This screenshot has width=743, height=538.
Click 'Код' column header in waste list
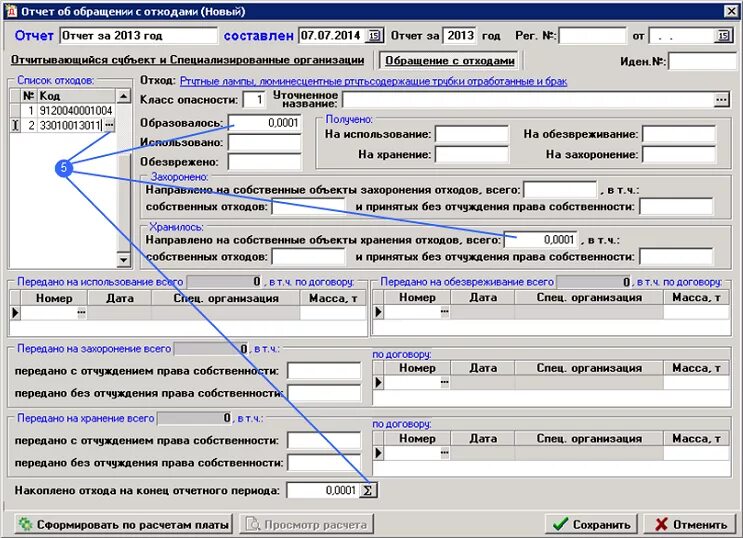click(76, 96)
